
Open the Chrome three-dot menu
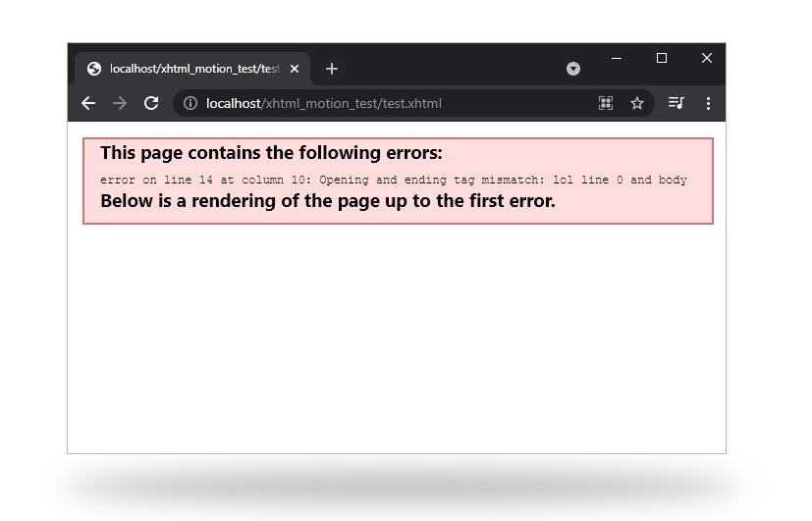click(708, 103)
